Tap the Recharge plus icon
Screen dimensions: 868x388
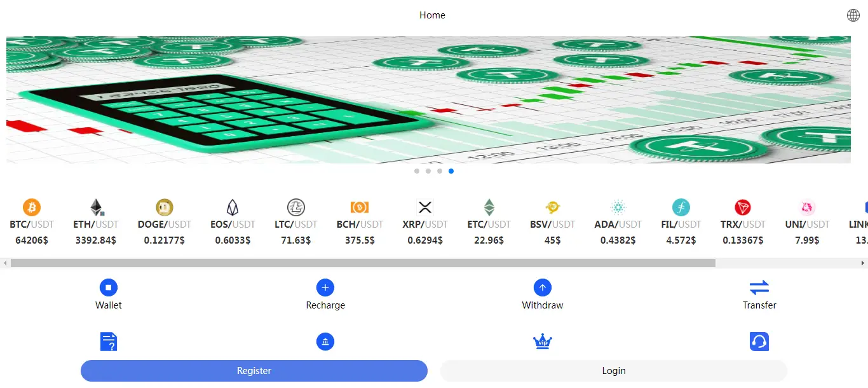[x=325, y=288]
